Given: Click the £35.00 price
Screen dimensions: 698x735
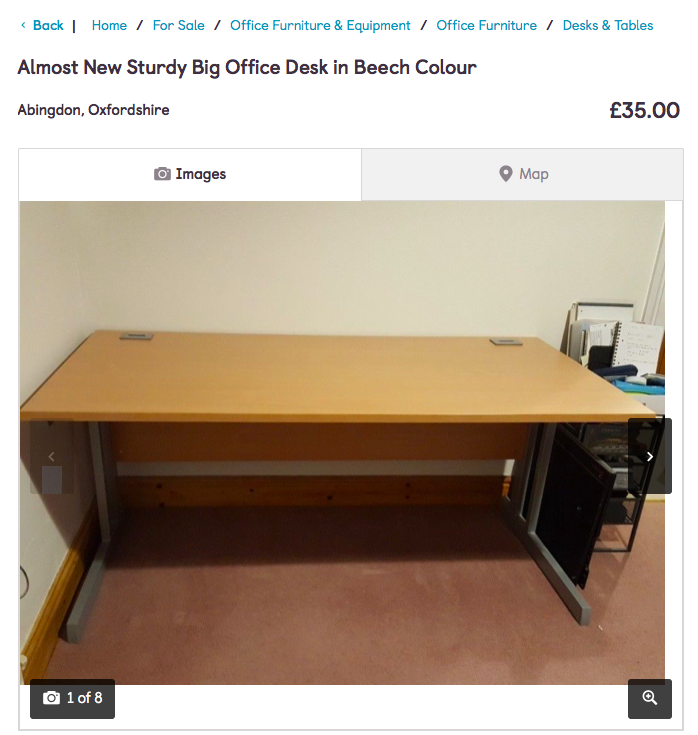Looking at the screenshot, I should [645, 111].
